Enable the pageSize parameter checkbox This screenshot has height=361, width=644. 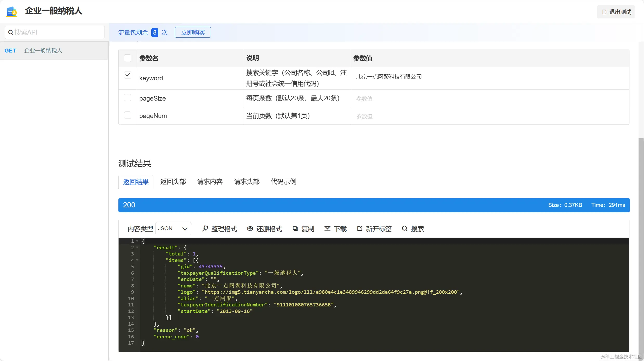tap(128, 98)
